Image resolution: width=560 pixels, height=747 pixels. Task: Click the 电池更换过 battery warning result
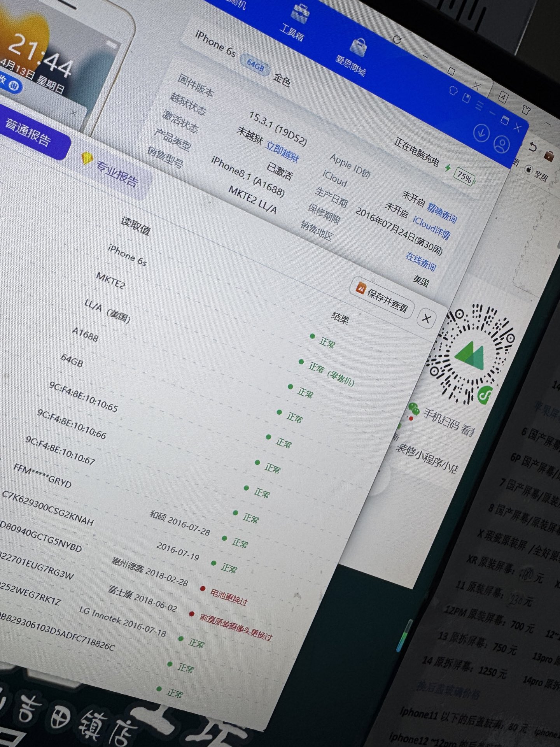[x=229, y=597]
